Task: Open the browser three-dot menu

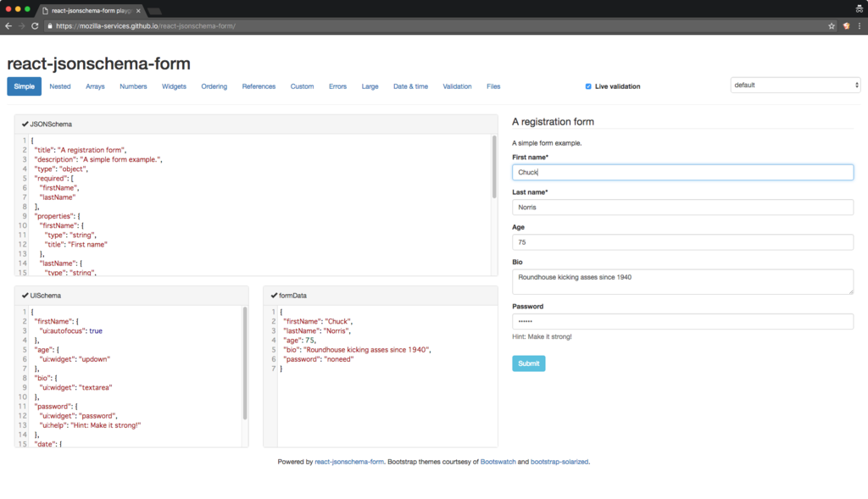Action: click(861, 26)
